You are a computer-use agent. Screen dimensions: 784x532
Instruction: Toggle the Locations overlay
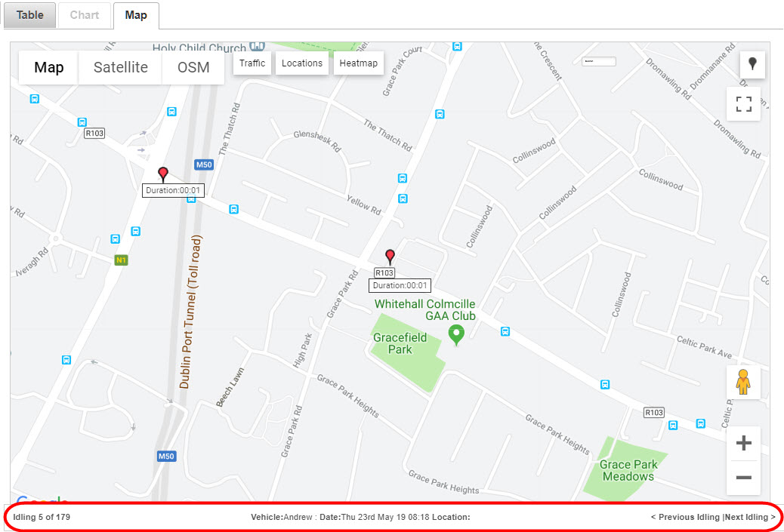pyautogui.click(x=302, y=63)
